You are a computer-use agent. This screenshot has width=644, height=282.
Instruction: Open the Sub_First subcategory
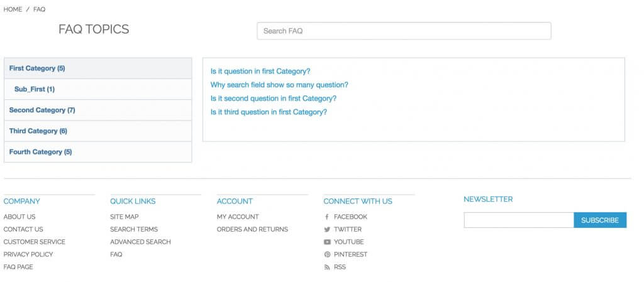35,89
